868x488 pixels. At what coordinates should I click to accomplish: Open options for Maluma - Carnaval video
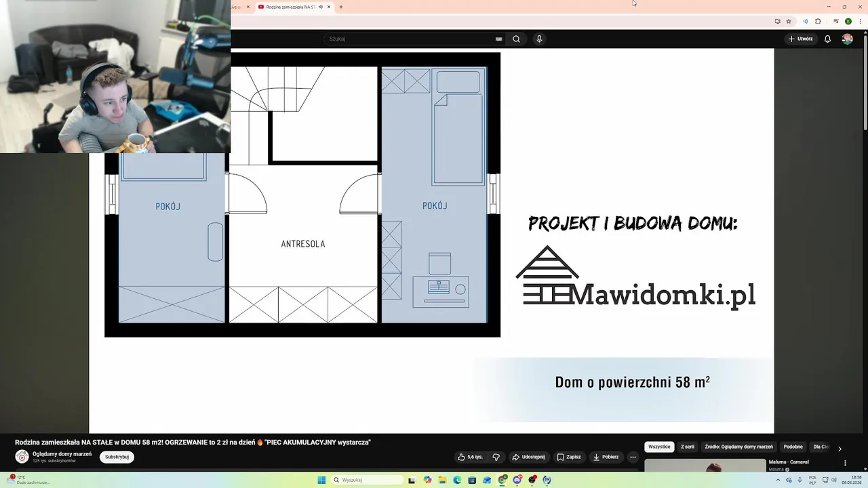coord(845,463)
